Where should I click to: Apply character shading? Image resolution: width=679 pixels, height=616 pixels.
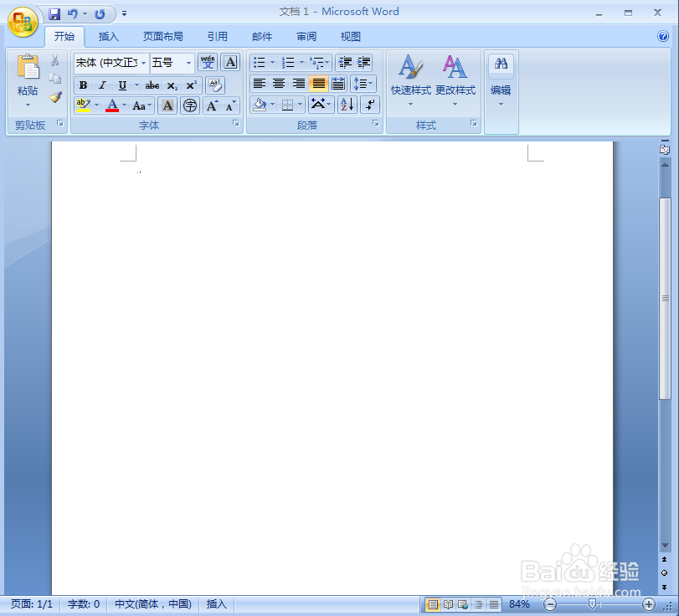(167, 105)
